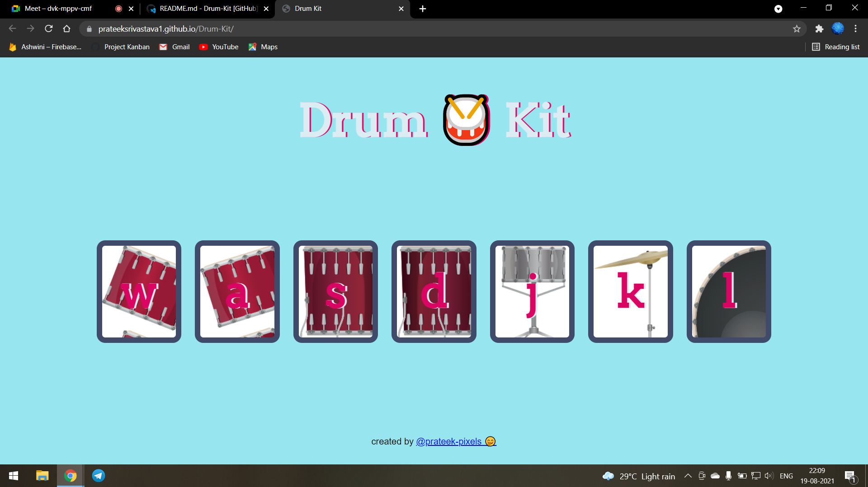Open the @prateek-pixels creator link

456,441
